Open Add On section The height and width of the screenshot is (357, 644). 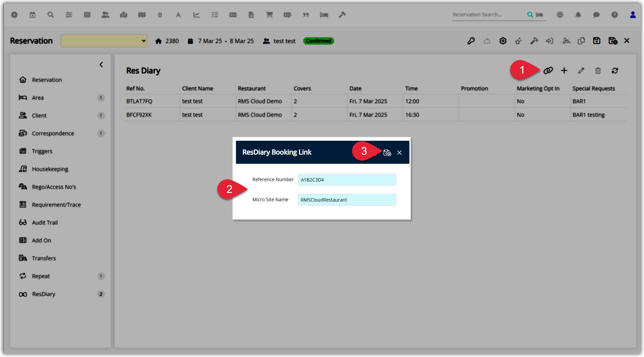point(41,240)
